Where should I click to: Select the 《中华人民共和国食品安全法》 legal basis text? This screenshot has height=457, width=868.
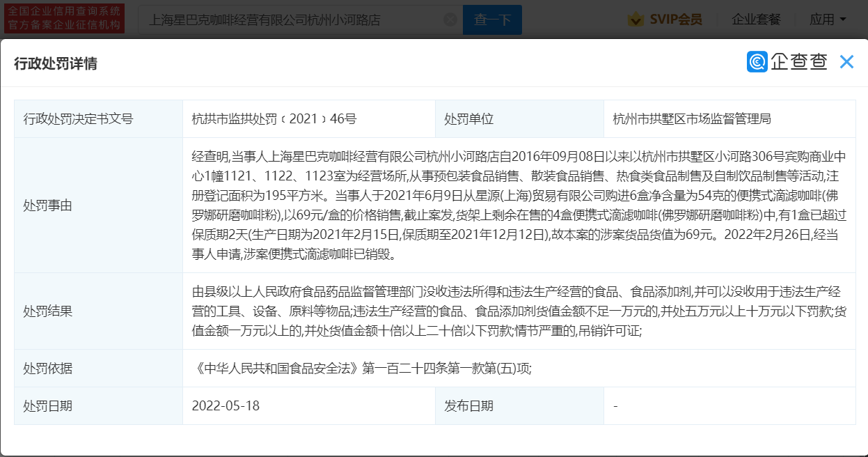tap(362, 369)
